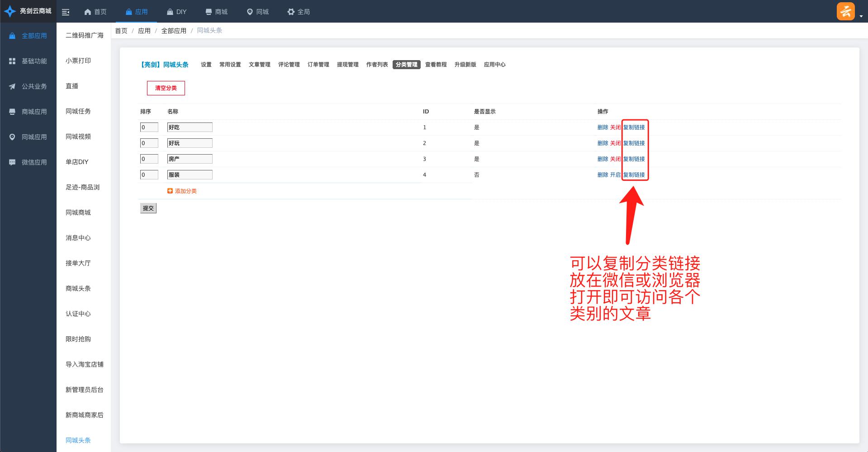Open the DIY bag icon tab
Screen dimensions: 868x452
coord(170,12)
